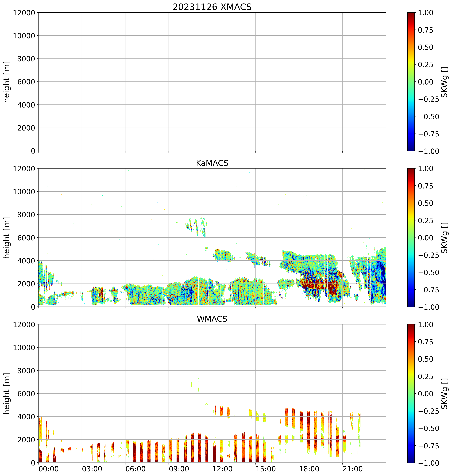Click the 20231126 XMACS plot title
Viewport: 452px width, 476px height.
[x=212, y=7]
